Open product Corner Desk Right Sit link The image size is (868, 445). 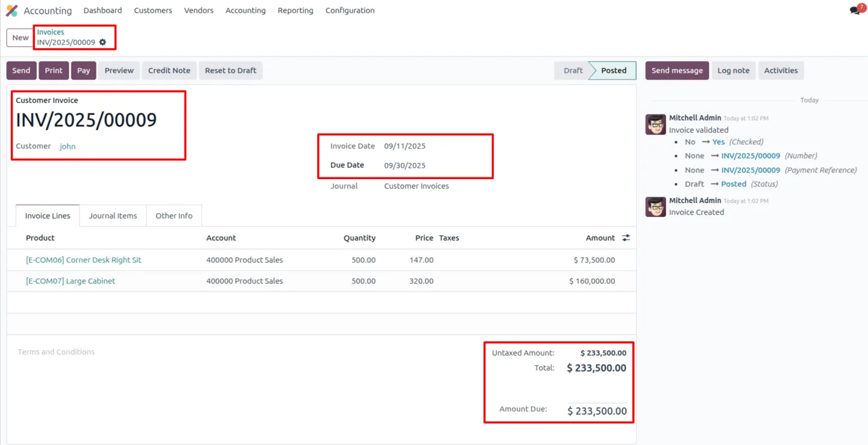84,260
